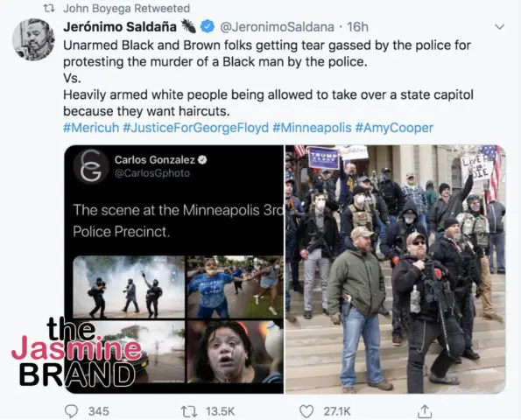Open the @JeronimoSaldana handle

(277, 27)
